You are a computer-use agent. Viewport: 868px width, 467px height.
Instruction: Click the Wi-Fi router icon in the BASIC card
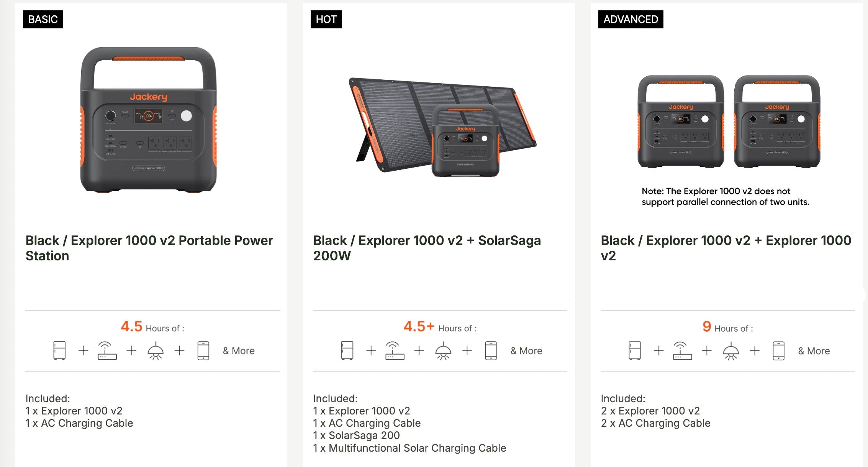coord(107,350)
